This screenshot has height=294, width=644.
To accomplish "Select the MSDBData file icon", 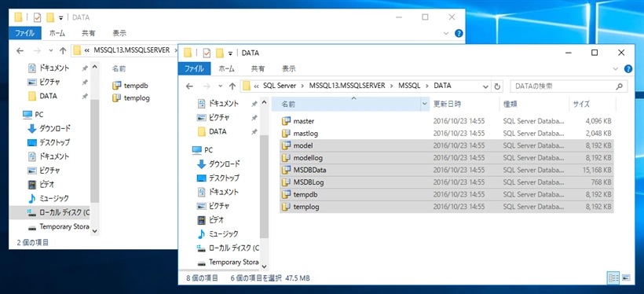I will 287,170.
